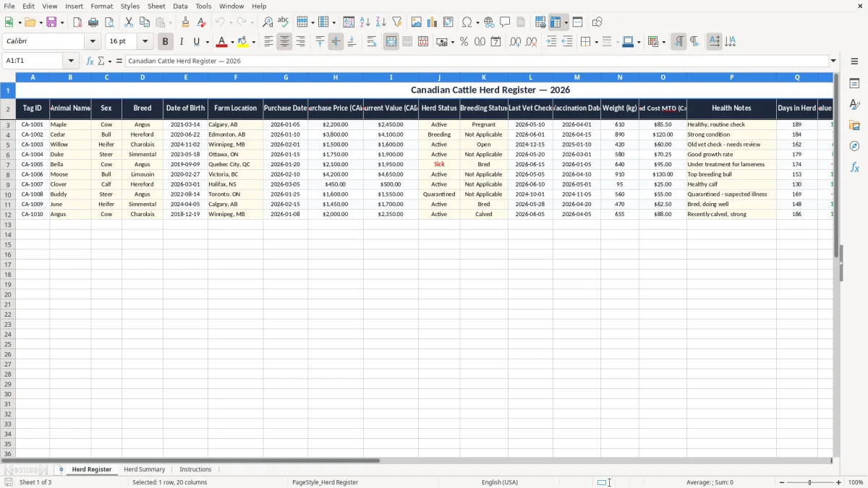
Task: Click the AutoFilter funnel icon
Action: 396,22
